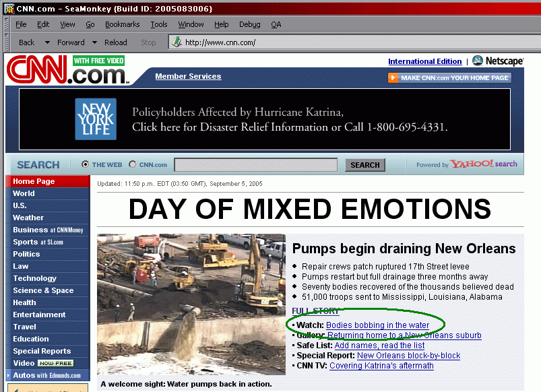Open the Technology section
541x392 pixels.
click(48, 278)
